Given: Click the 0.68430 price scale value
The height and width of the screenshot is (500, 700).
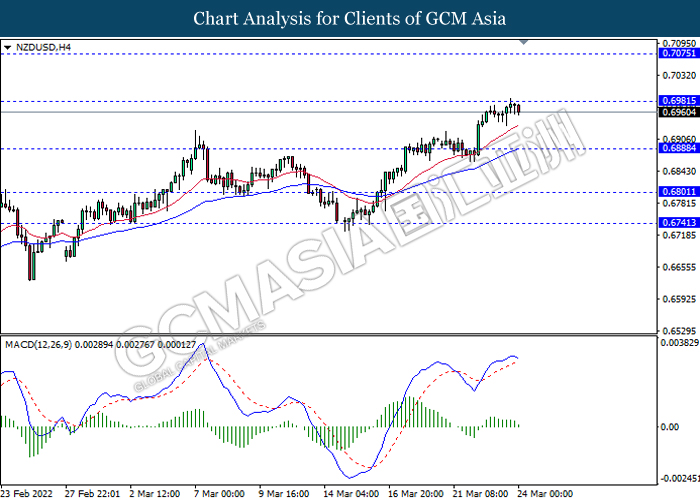Looking at the screenshot, I should [x=679, y=171].
